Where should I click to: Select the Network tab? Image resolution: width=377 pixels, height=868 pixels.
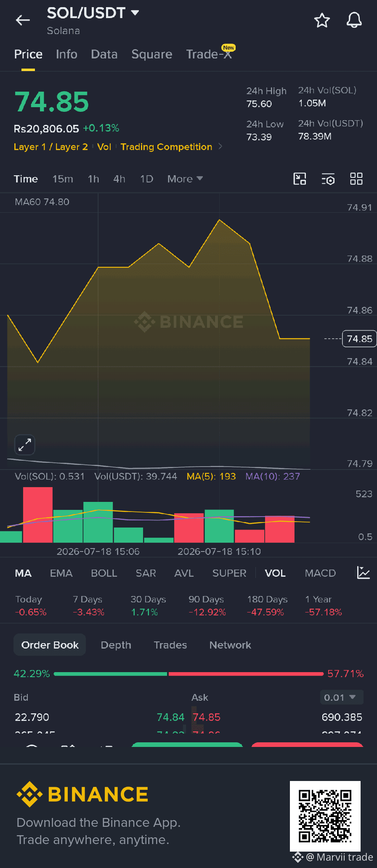click(x=230, y=645)
